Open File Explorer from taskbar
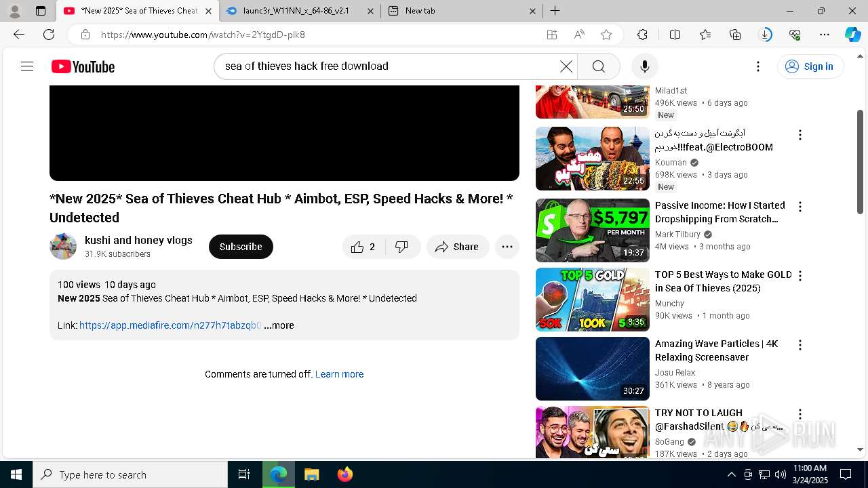Screen dimensions: 868x488 [312, 474]
